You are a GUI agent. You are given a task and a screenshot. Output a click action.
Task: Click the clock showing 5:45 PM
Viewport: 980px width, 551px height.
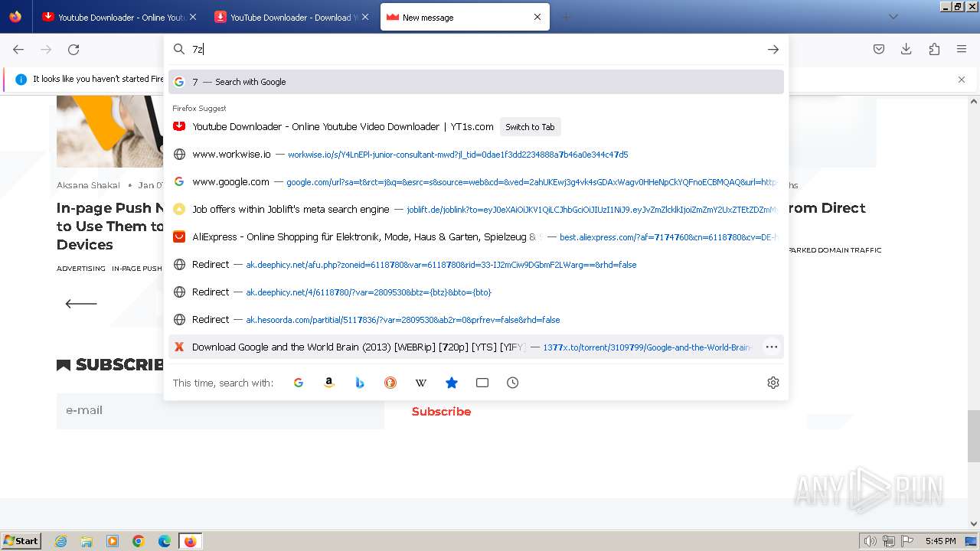(940, 541)
